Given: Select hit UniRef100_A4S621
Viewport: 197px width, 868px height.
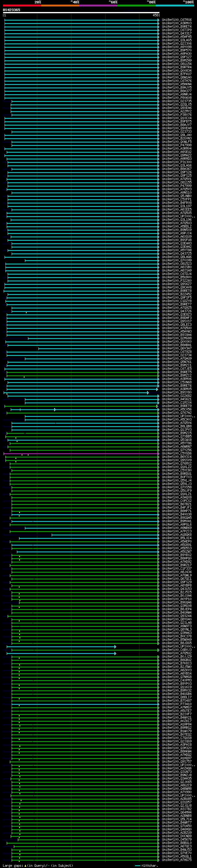Looking at the screenshot, I should pos(176,399).
